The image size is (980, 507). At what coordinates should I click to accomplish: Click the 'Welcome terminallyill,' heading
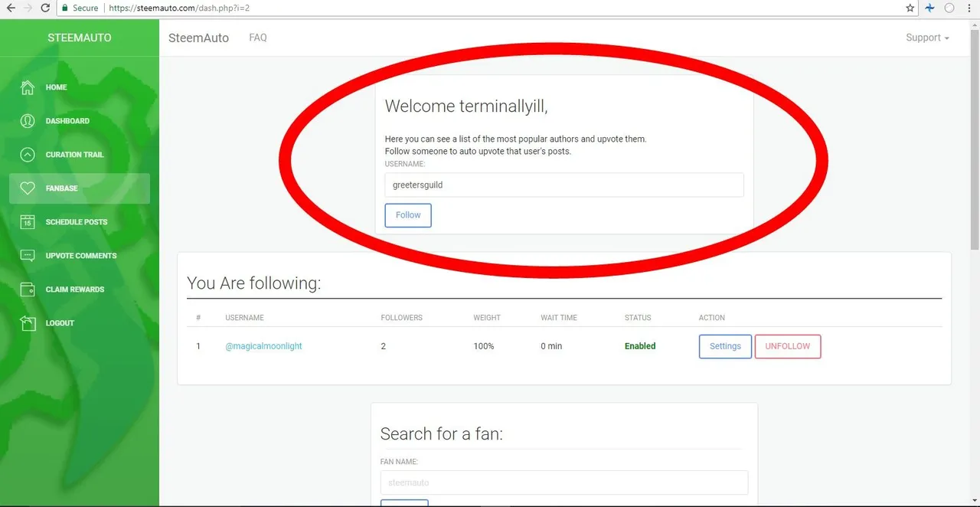[x=466, y=106]
